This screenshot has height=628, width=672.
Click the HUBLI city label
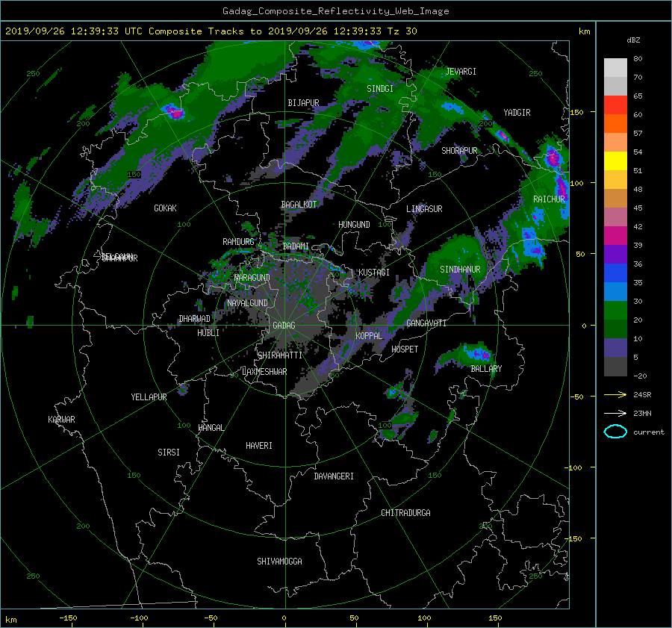pyautogui.click(x=208, y=333)
